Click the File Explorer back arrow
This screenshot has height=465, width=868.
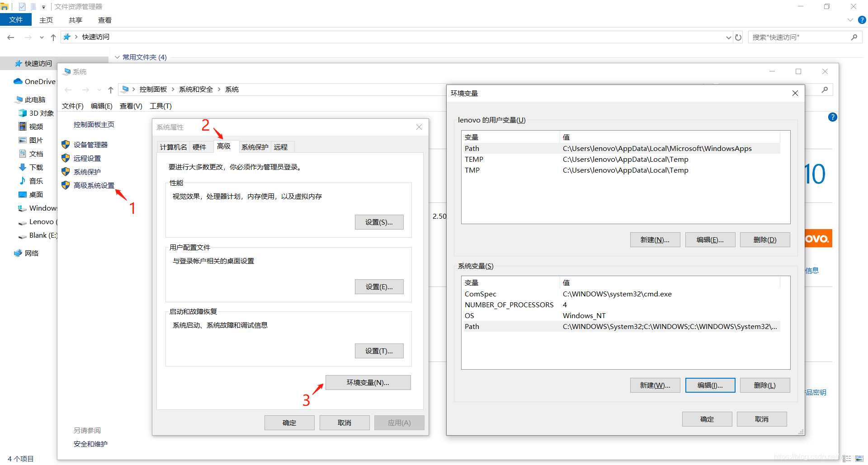11,38
